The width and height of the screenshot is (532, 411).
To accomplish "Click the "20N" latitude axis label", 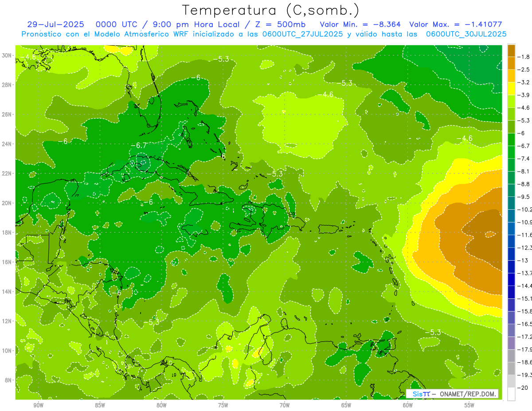I will tap(8, 203).
